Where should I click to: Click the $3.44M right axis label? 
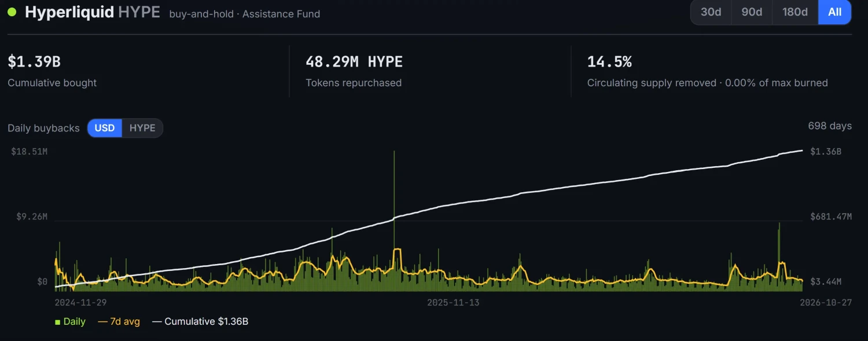(826, 282)
